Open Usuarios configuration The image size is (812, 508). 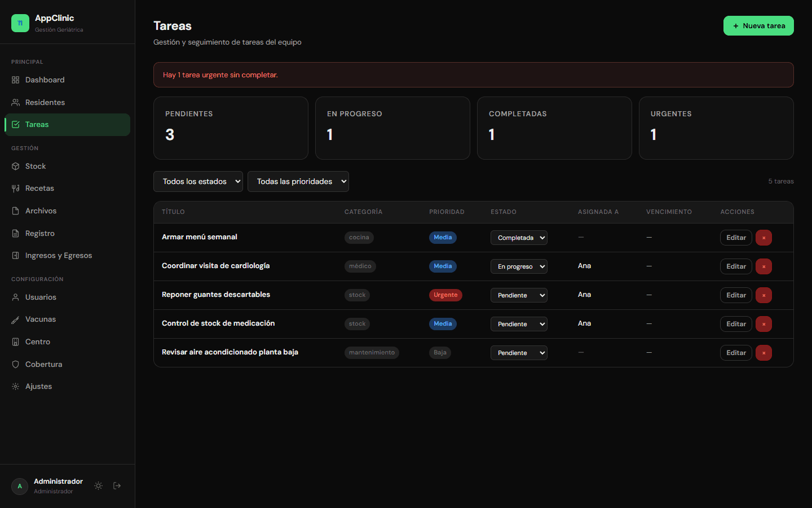click(67, 297)
